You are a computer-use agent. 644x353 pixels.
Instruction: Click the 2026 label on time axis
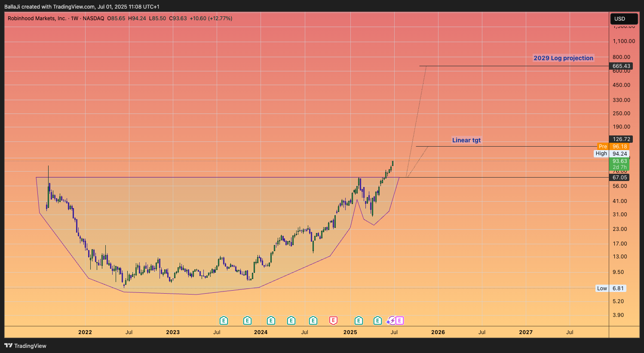[438, 332]
